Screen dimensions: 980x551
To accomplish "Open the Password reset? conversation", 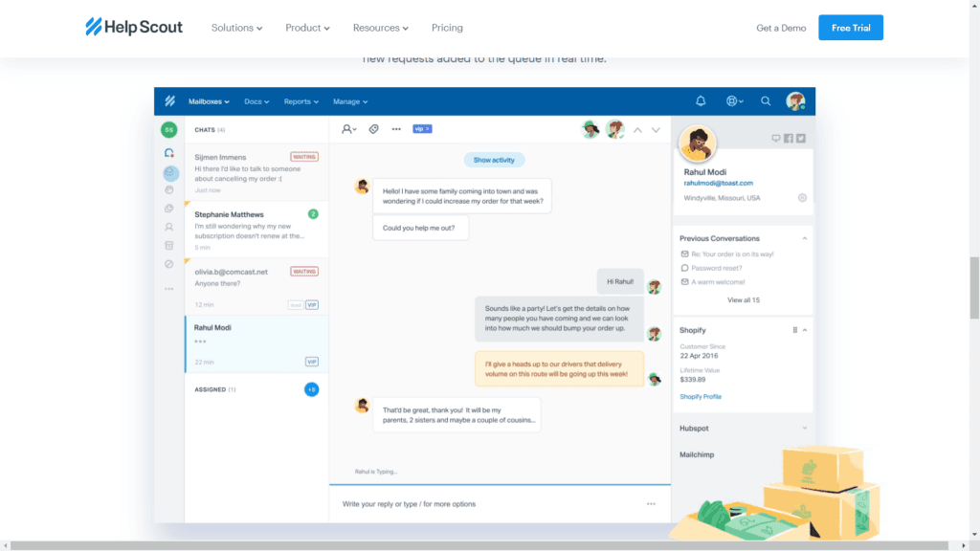I will point(716,268).
